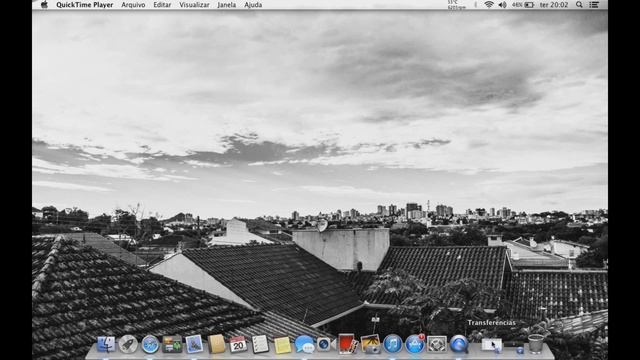Open the Trash in the dock

click(x=536, y=344)
